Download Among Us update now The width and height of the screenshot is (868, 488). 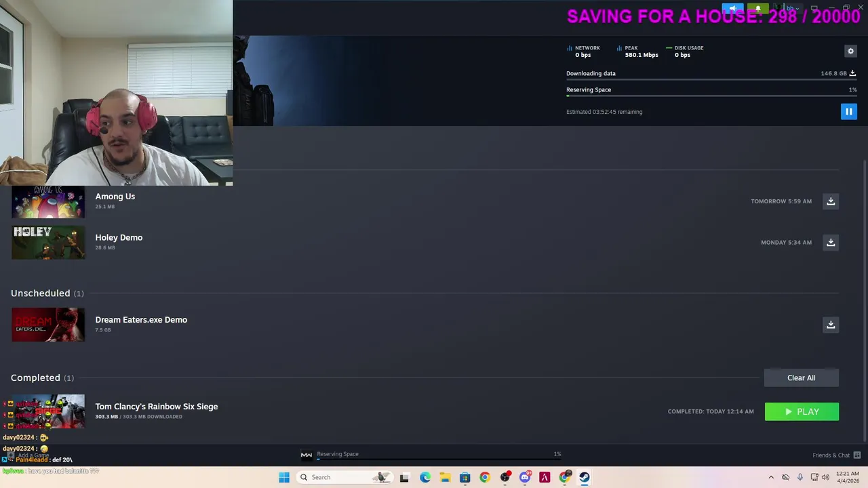[831, 201]
